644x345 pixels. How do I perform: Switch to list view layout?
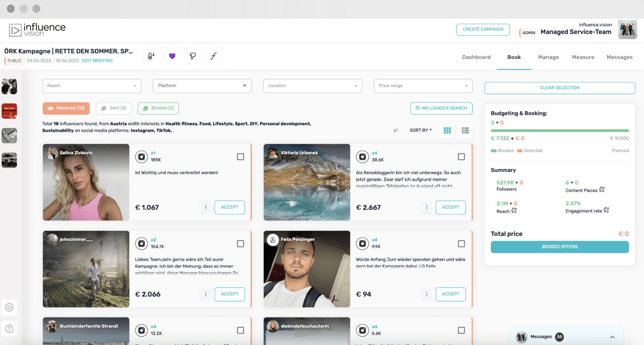[x=466, y=131]
